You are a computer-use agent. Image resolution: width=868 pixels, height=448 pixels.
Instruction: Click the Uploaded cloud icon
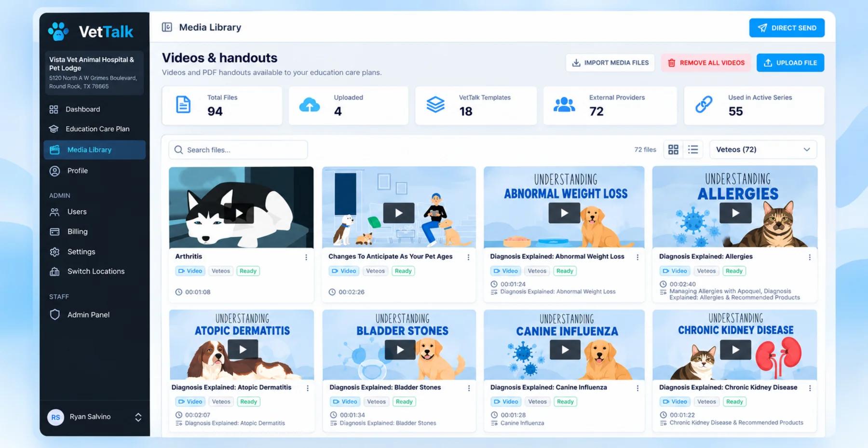pos(310,105)
